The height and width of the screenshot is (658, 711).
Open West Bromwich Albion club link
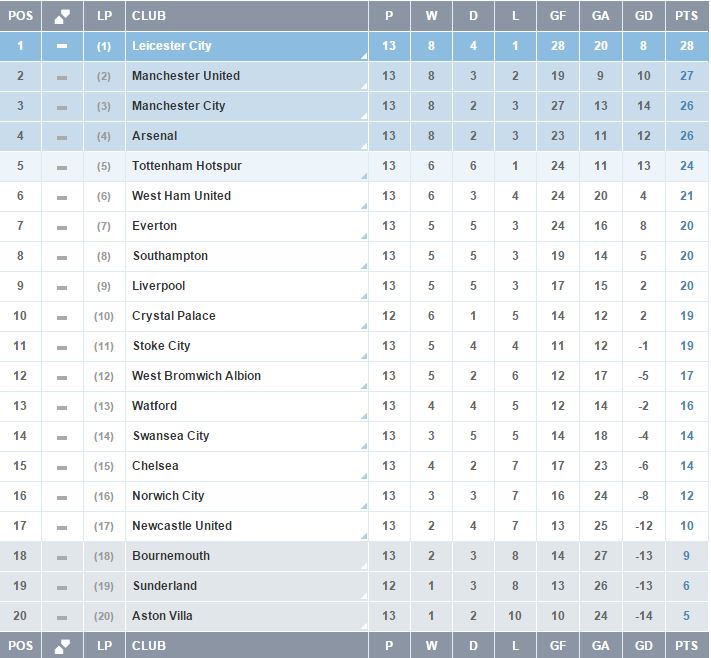pos(196,376)
